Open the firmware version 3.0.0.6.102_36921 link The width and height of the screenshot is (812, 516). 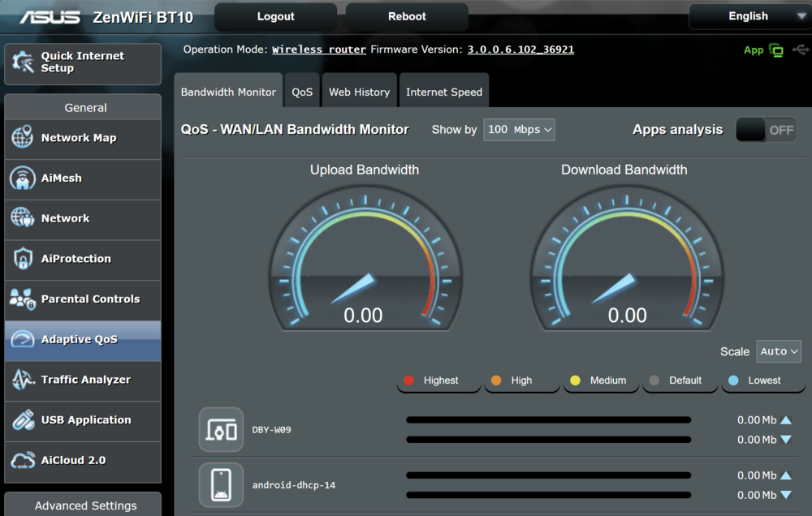click(520, 49)
